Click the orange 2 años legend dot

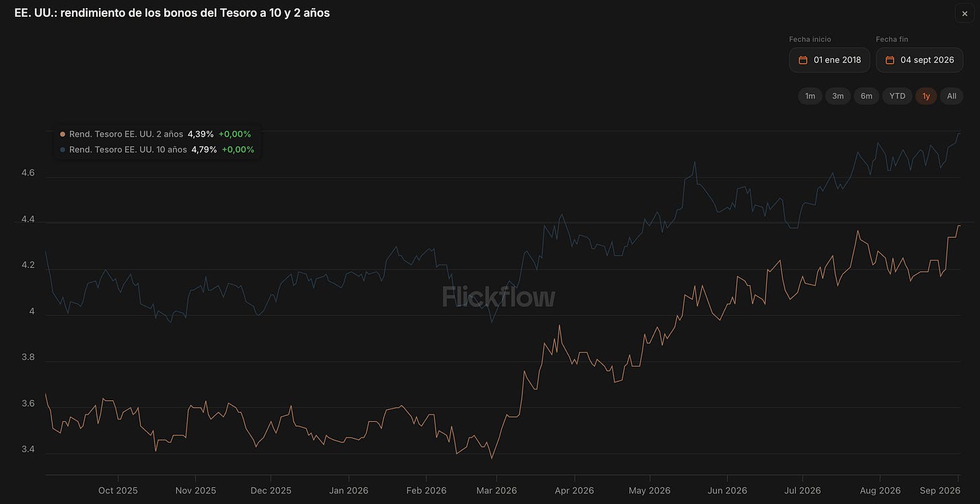[x=63, y=135]
